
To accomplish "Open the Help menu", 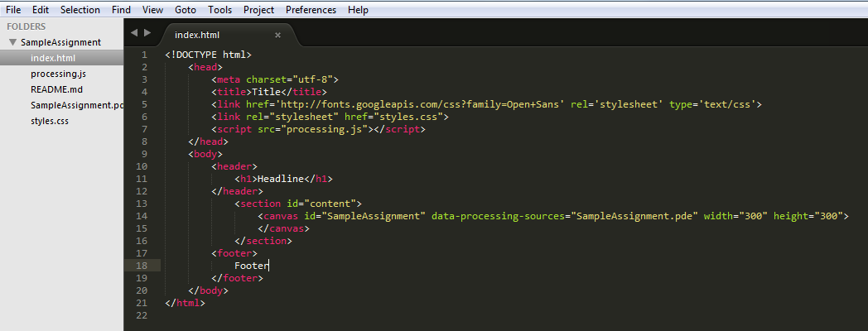I will (358, 10).
